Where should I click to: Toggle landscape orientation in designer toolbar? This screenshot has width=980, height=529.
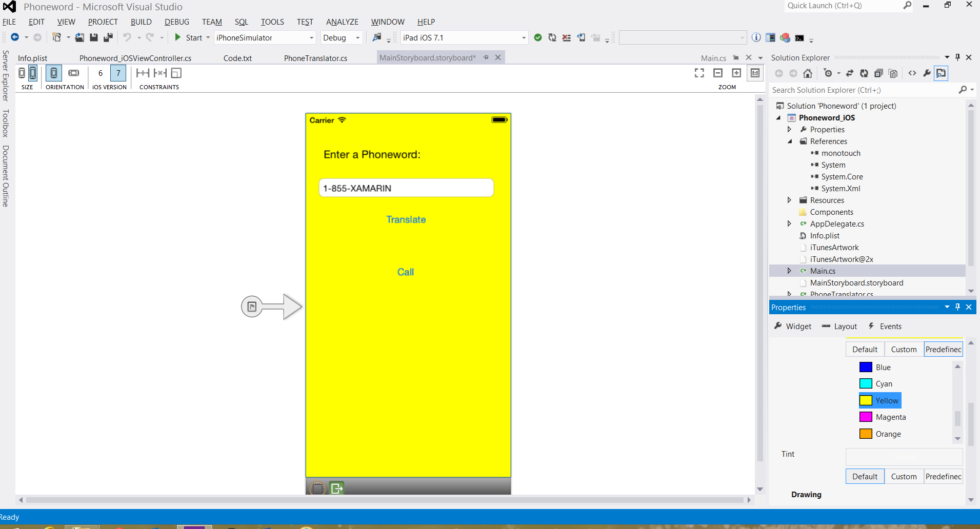coord(74,73)
